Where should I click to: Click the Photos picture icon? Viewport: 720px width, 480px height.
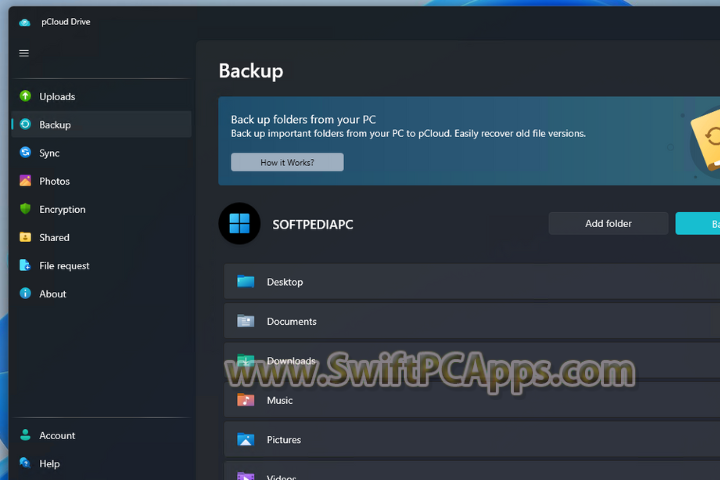tap(25, 181)
